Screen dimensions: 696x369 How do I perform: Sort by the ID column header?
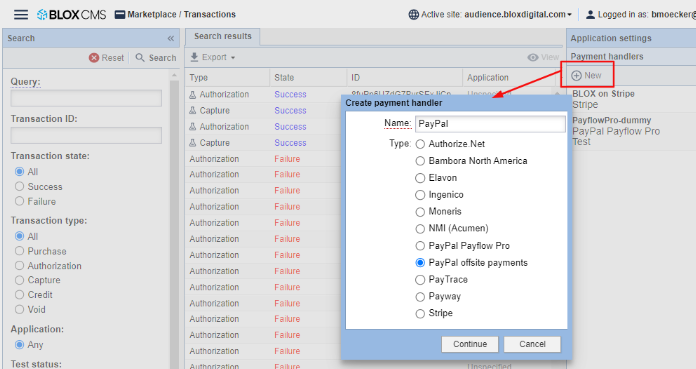[x=404, y=78]
